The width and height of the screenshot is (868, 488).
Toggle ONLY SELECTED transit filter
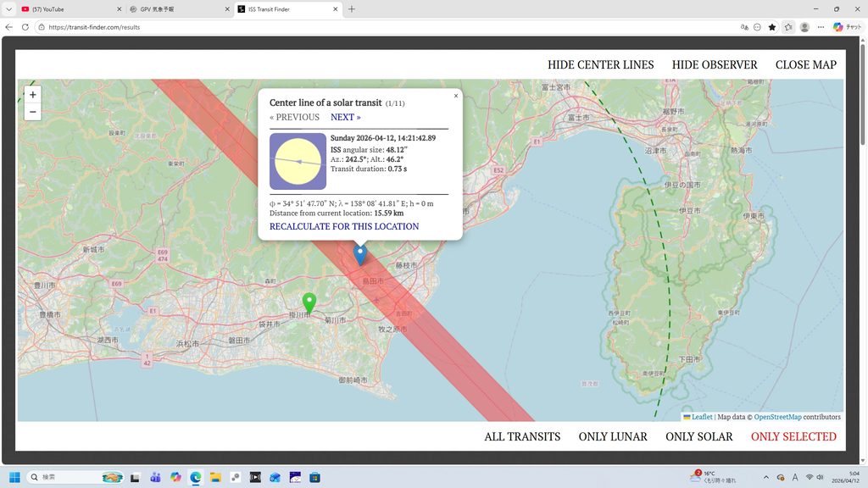click(x=793, y=436)
